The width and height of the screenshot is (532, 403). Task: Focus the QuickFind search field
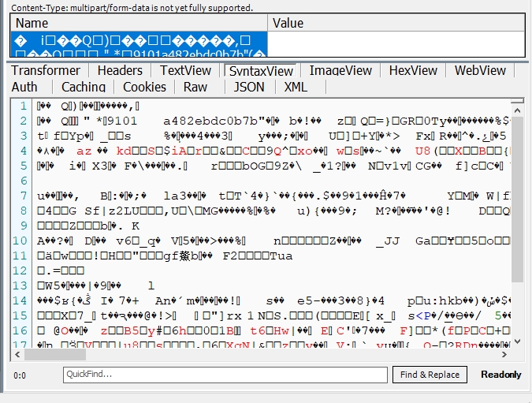225,375
